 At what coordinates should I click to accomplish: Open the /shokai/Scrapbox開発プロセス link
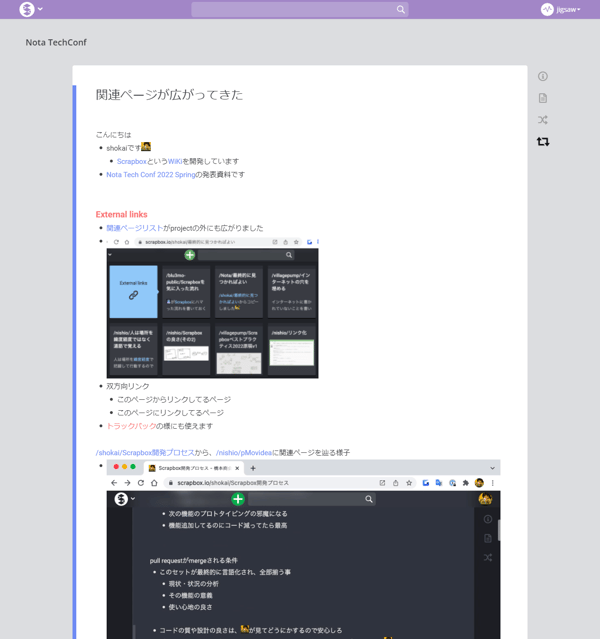pyautogui.click(x=145, y=452)
